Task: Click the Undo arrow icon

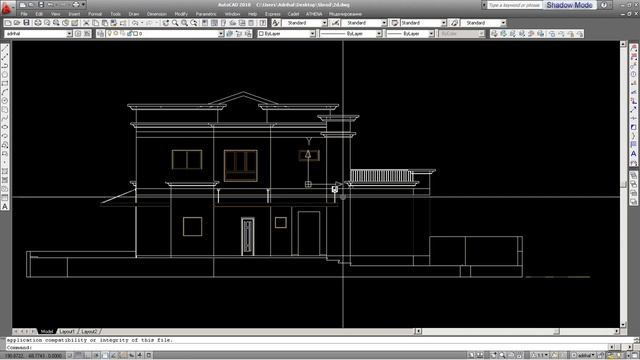Action: 135,23
